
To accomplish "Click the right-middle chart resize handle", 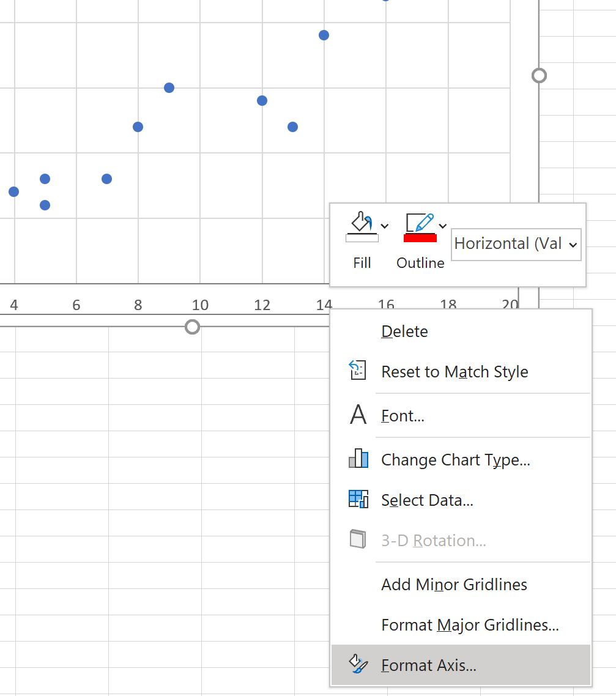I will [x=539, y=75].
